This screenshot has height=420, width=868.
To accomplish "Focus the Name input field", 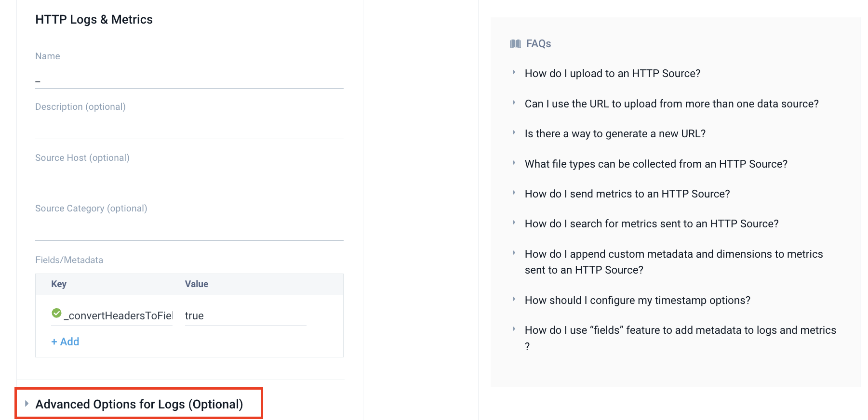I will (189, 80).
